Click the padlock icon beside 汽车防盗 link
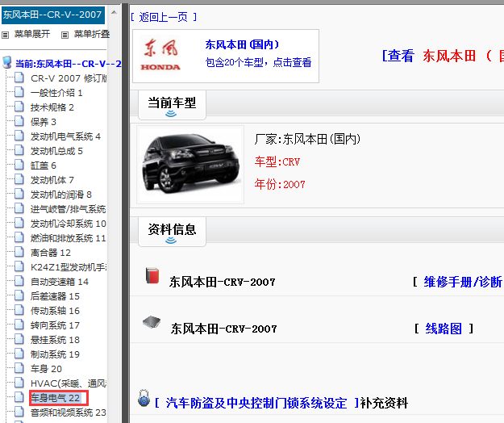Viewport: 504px width, 423px height. [x=144, y=398]
